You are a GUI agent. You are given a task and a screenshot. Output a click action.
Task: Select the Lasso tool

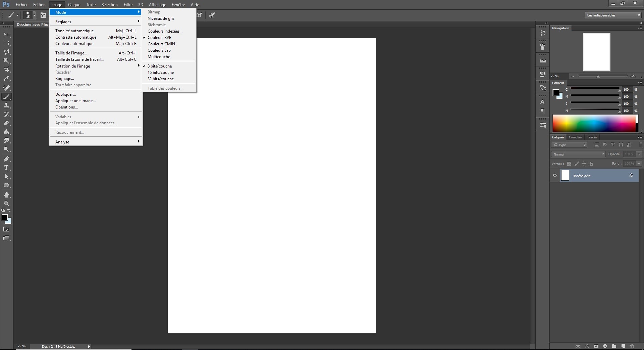[x=7, y=51]
